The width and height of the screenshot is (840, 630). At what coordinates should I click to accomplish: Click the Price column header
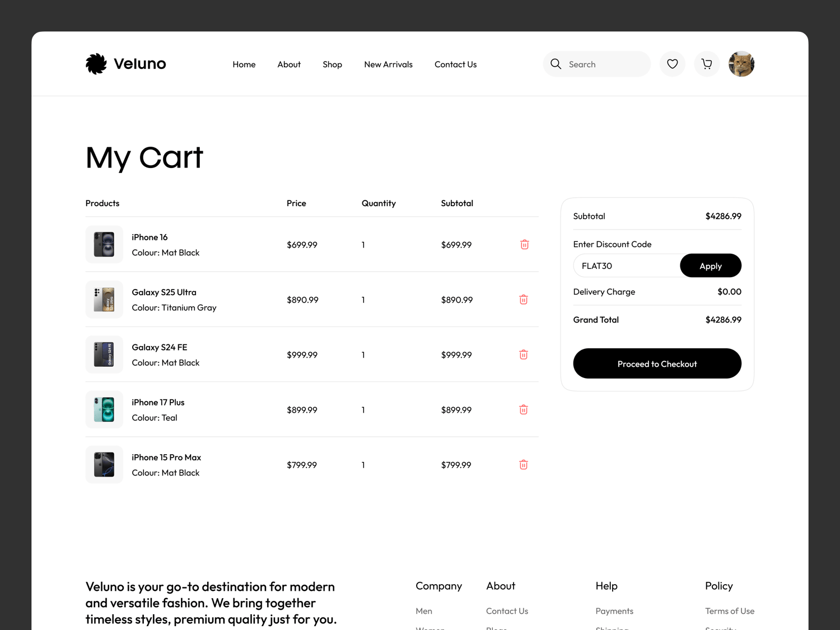296,203
